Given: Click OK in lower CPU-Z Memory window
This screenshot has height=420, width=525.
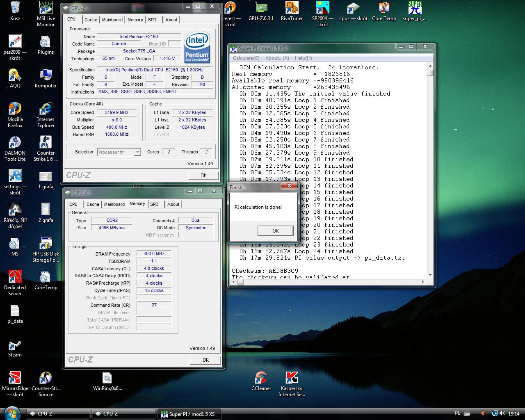Looking at the screenshot, I should (x=205, y=360).
